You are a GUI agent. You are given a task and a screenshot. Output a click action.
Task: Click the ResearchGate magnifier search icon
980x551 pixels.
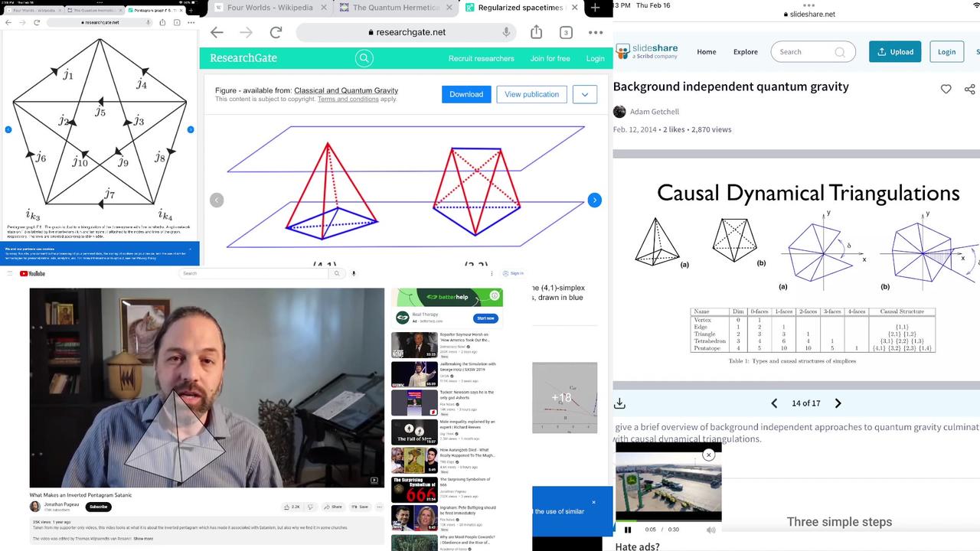364,58
